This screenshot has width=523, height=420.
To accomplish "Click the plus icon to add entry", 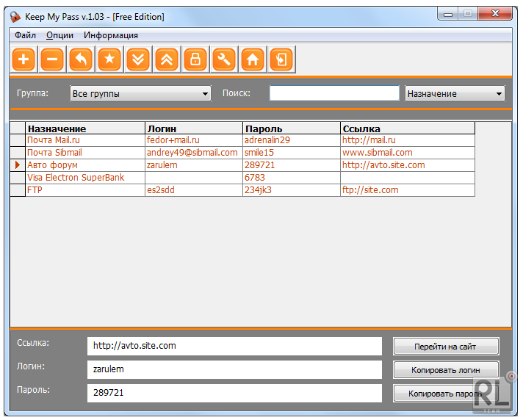I will click(24, 59).
